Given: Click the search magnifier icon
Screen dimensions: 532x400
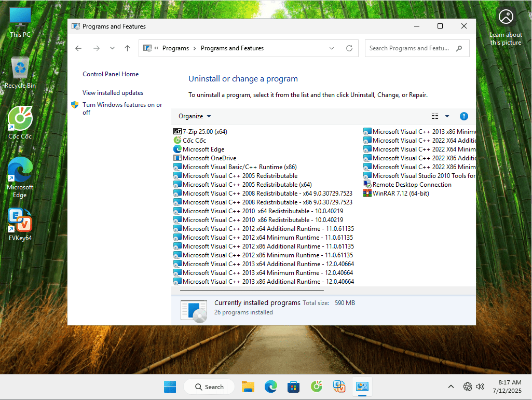Looking at the screenshot, I should pyautogui.click(x=459, y=48).
